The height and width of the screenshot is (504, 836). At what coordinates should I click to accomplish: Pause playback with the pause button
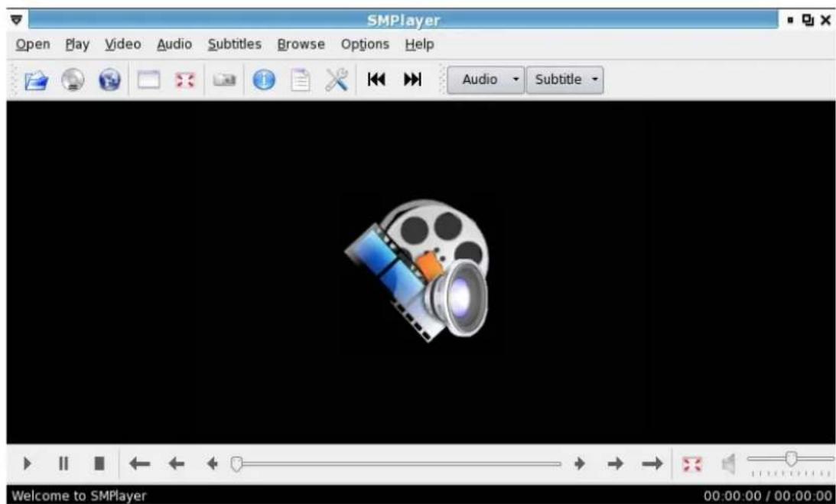[63, 463]
